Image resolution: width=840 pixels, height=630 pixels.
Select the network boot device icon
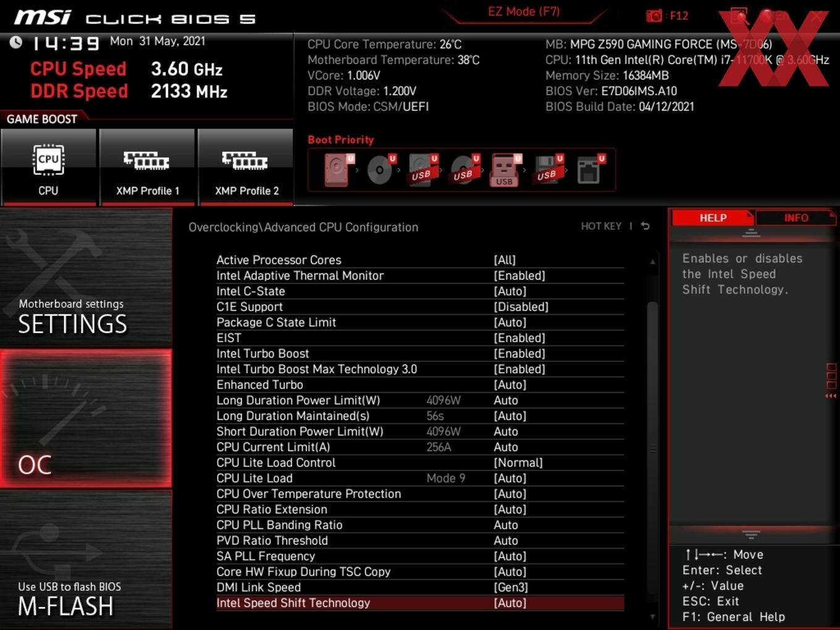pos(590,170)
